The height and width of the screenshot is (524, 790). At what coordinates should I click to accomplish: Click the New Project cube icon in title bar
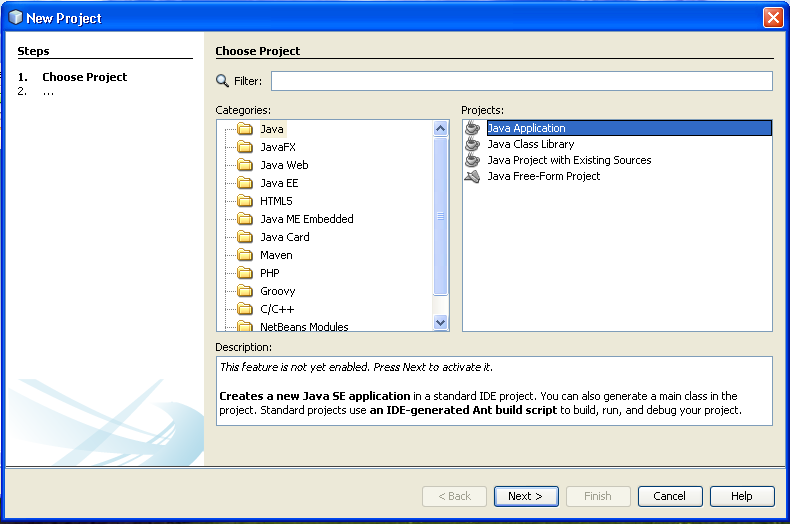16,18
